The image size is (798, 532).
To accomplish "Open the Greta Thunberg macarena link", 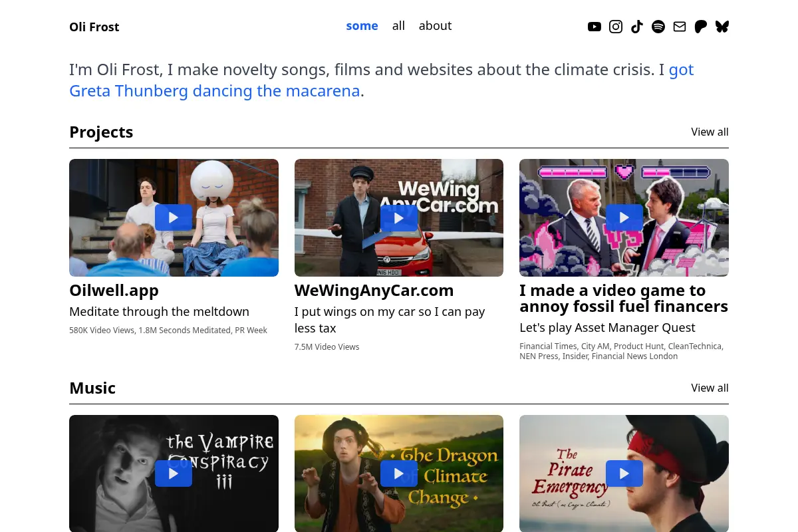I will [382, 80].
